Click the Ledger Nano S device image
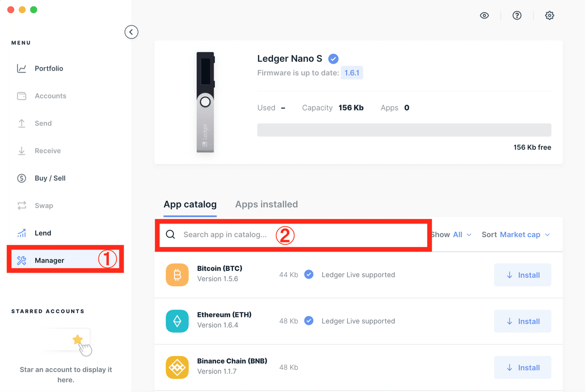585x392 pixels. (x=205, y=102)
